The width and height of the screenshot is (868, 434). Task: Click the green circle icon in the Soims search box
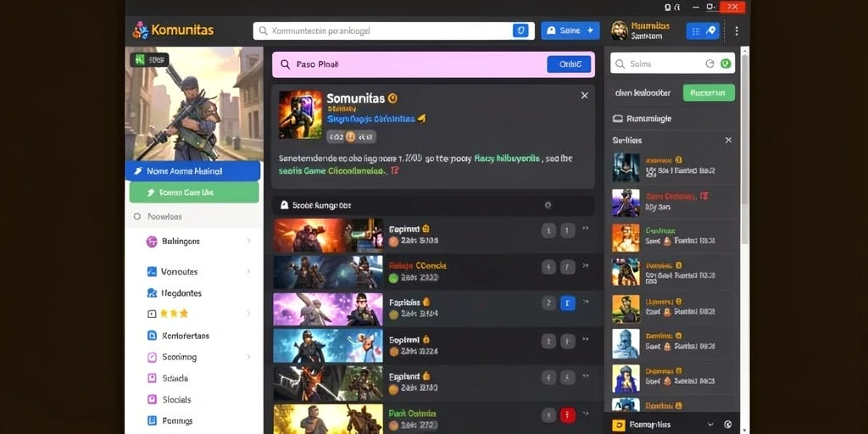[726, 64]
